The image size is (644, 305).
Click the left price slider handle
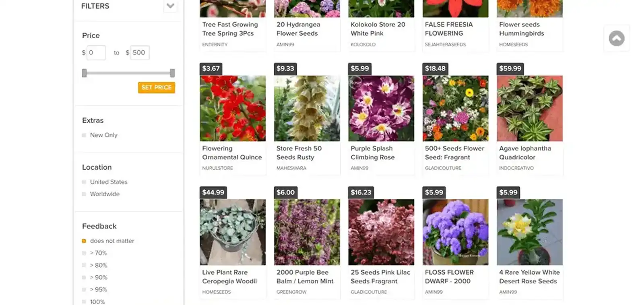pyautogui.click(x=84, y=73)
